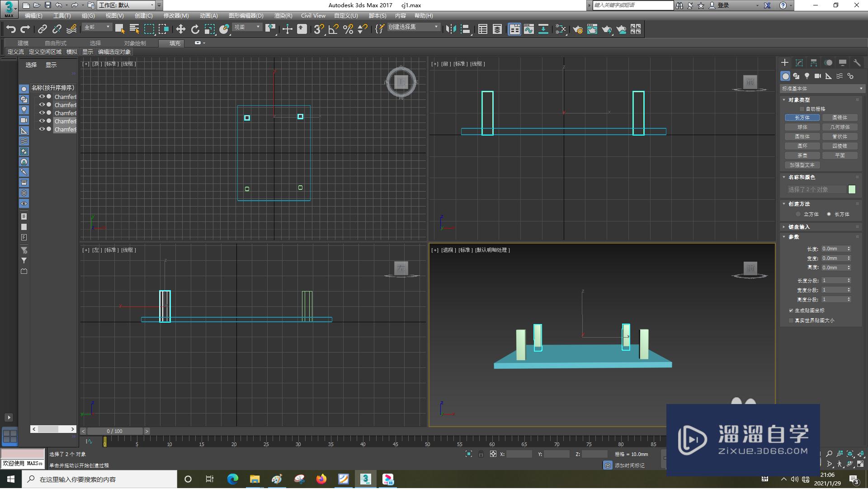This screenshot has width=868, height=489.
Task: Open the 视图 reference coordinate dropdown
Action: [247, 28]
